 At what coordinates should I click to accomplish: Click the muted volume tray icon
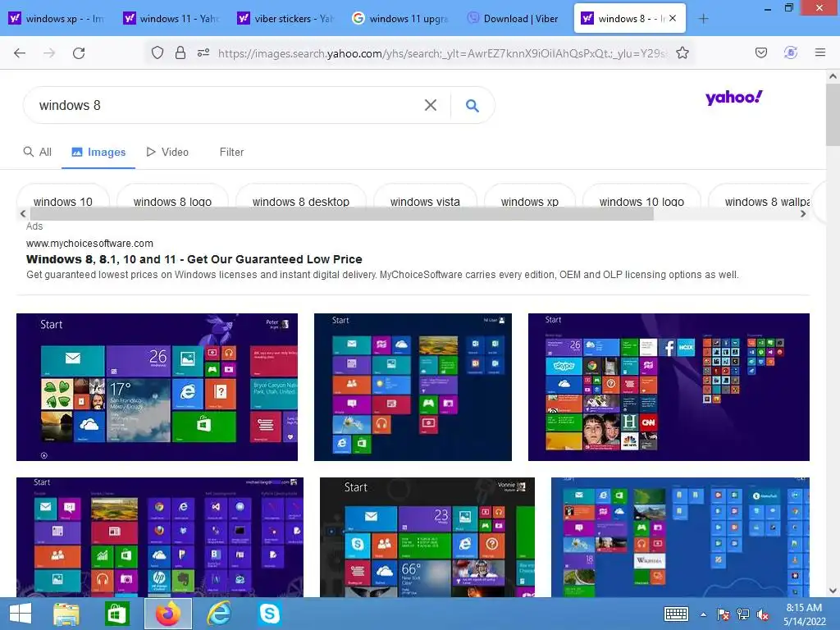pos(763,614)
